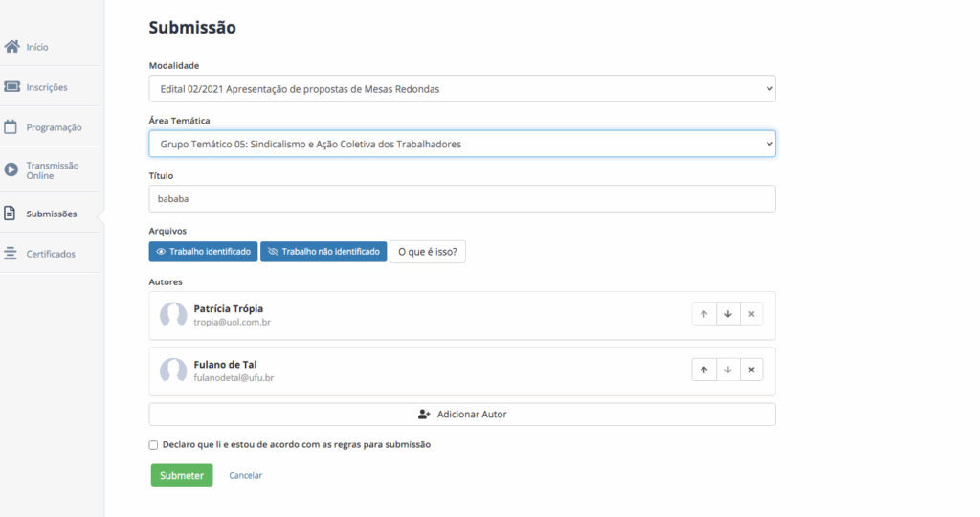Go to Programação in the sidebar
This screenshot has width=980, height=517.
click(x=54, y=127)
